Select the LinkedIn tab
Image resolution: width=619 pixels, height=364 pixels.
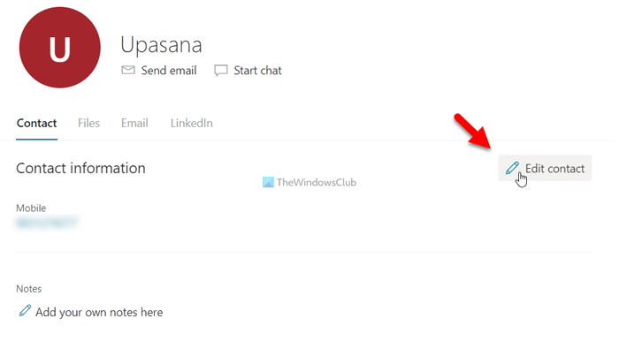pyautogui.click(x=191, y=124)
